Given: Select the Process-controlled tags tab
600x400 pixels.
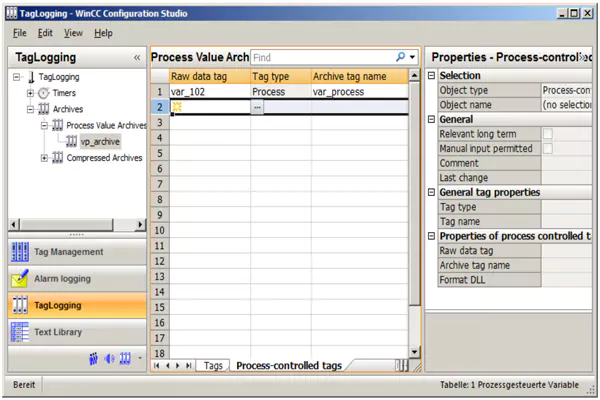Looking at the screenshot, I should 289,366.
